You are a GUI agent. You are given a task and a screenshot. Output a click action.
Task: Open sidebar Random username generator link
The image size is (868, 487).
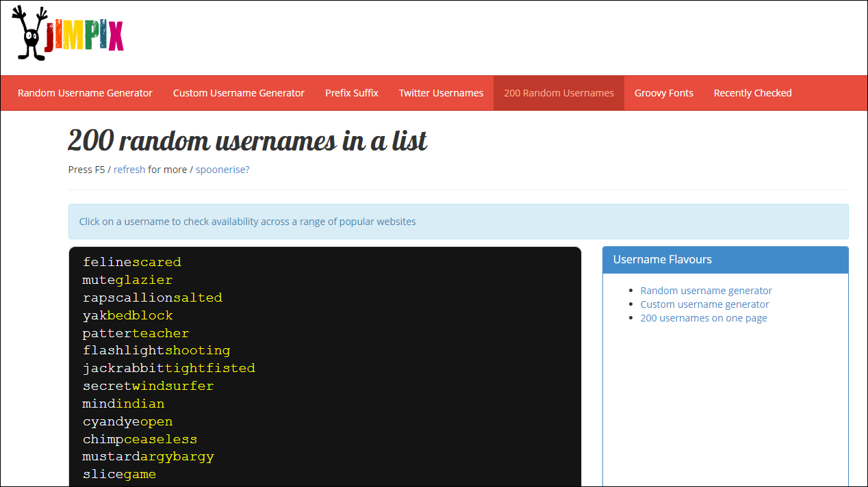click(706, 291)
